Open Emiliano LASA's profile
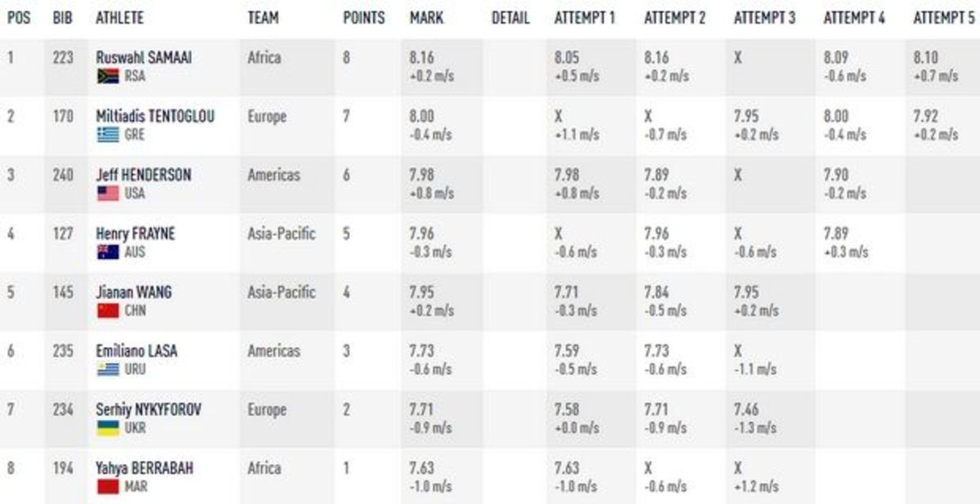The width and height of the screenshot is (980, 504). click(x=136, y=351)
